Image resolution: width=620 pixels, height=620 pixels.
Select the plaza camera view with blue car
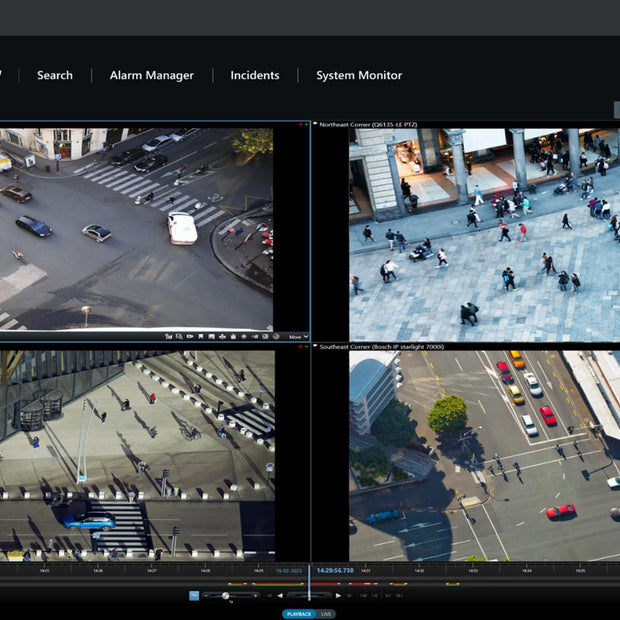click(137, 456)
